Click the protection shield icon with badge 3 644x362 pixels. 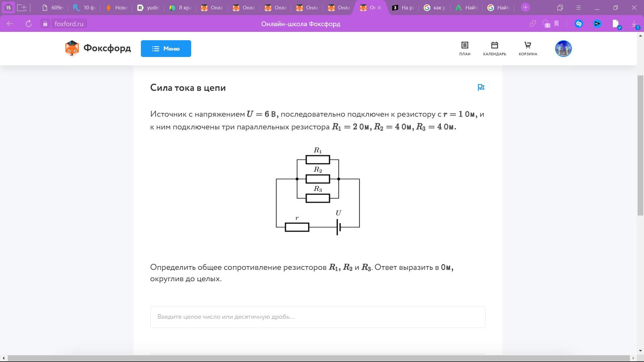point(546,24)
